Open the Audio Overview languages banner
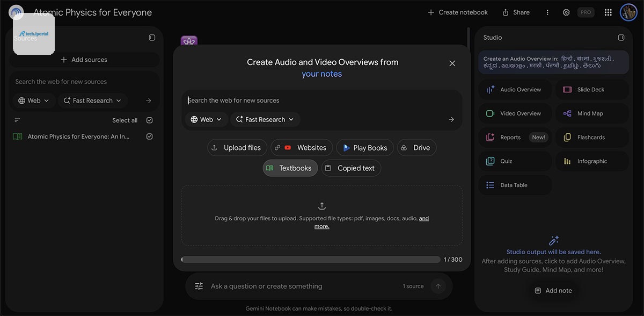 coord(553,62)
